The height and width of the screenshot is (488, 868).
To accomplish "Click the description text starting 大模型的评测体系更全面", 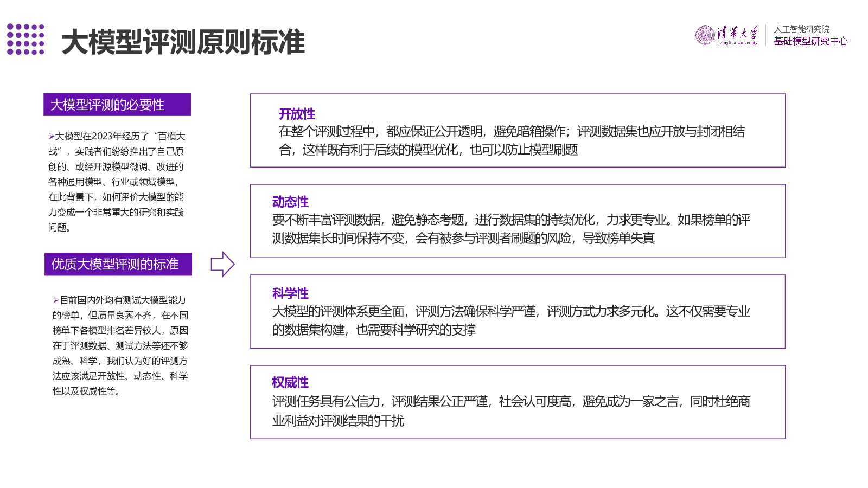I will (x=511, y=320).
